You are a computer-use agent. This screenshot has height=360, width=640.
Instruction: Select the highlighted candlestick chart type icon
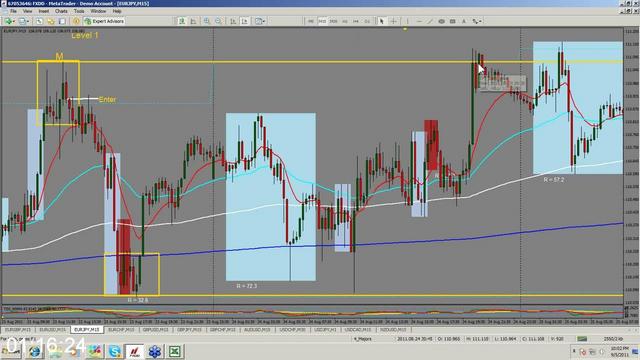(182, 21)
